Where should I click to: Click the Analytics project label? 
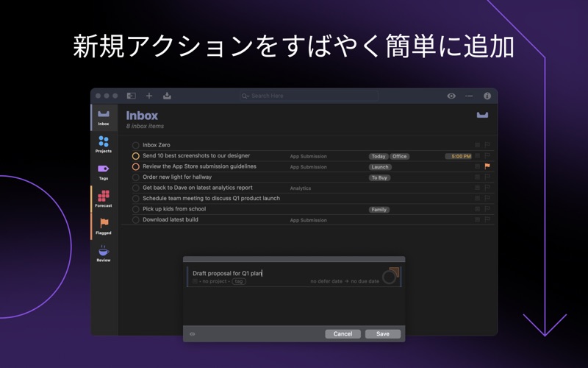(x=301, y=188)
